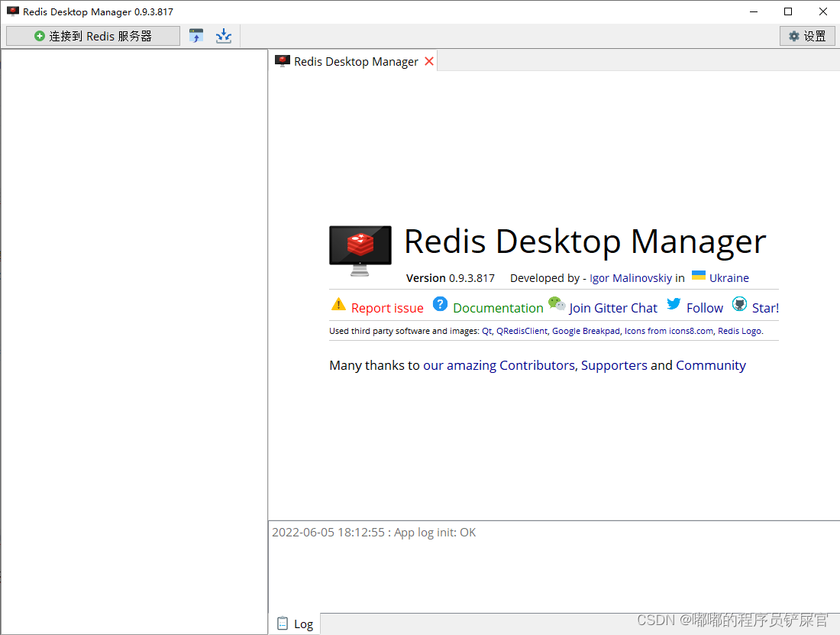
Task: Open the Join Gitter Chat link
Action: [x=613, y=308]
